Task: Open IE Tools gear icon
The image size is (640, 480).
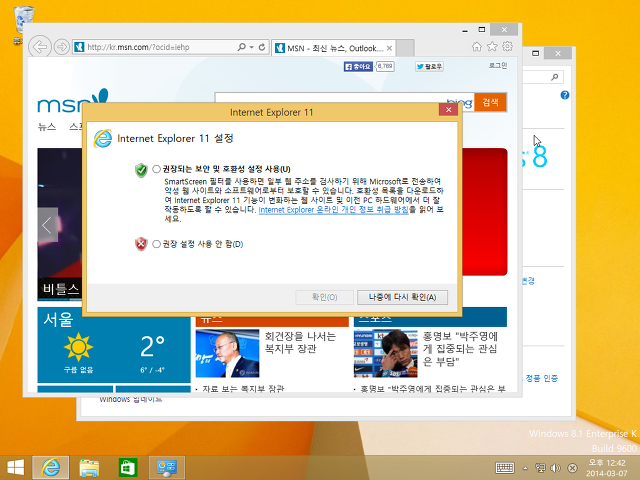Action: [507, 46]
